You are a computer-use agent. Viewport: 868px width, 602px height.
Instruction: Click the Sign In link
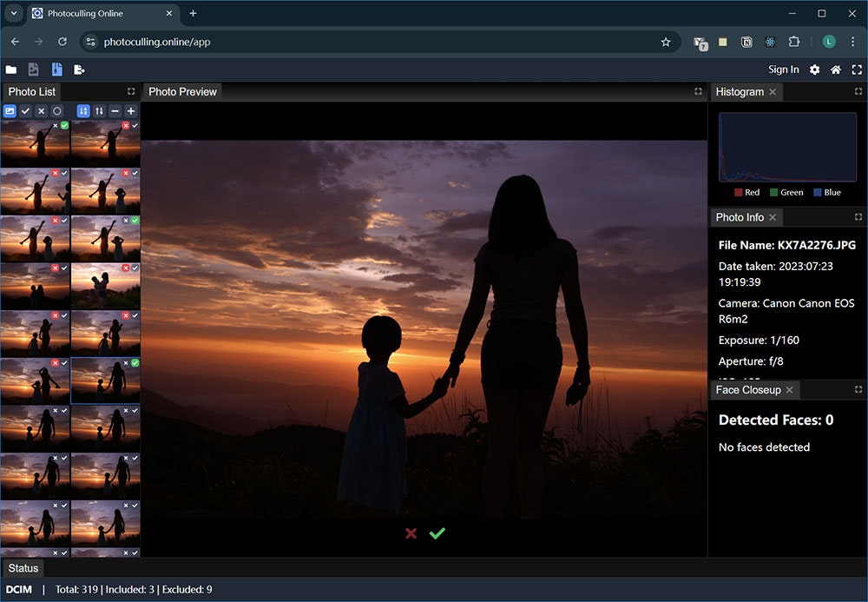point(783,69)
